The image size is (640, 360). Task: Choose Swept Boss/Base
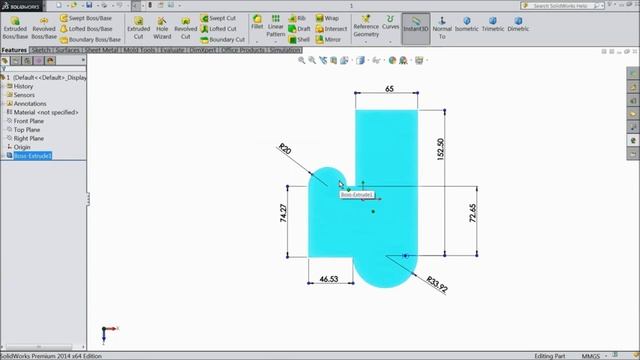point(86,18)
